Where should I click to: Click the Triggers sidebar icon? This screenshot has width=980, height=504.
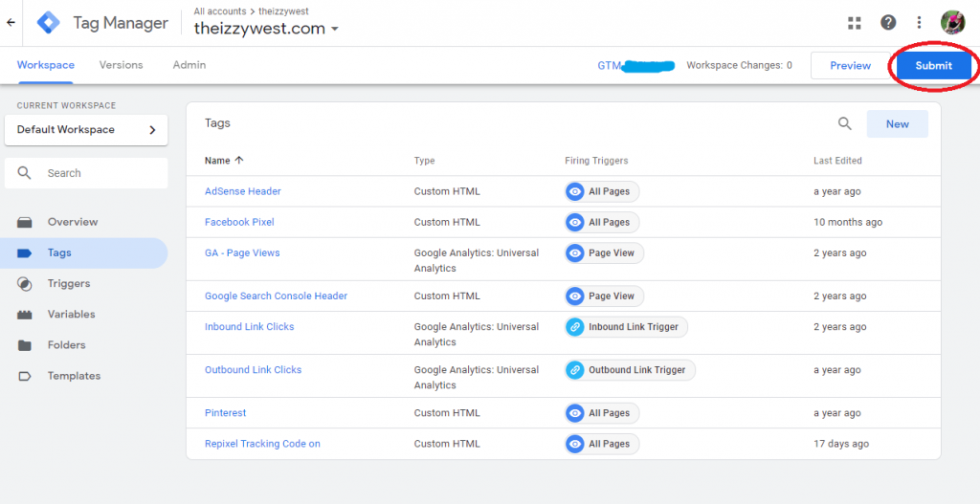click(24, 284)
